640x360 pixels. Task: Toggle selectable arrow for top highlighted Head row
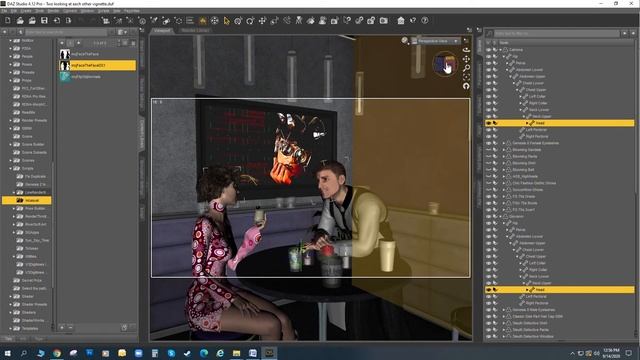(x=495, y=123)
